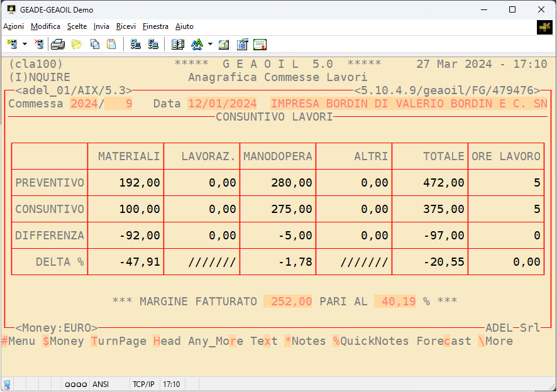The height and width of the screenshot is (392, 557).
Task: Click the open folder toolbar icon
Action: point(77,44)
